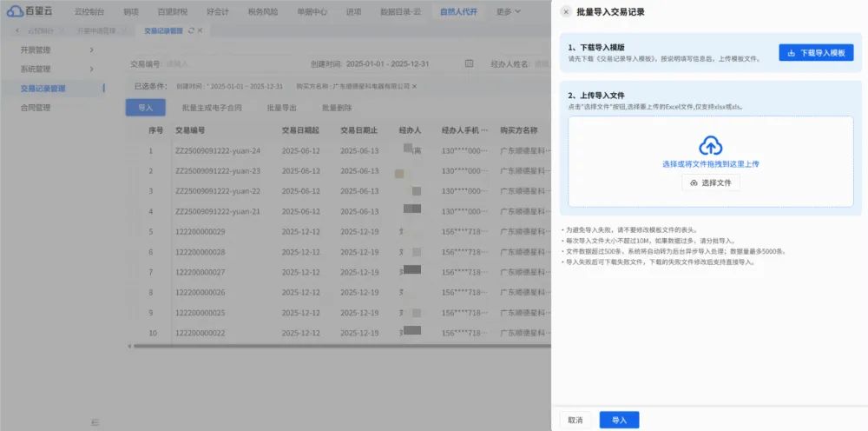Click the 下载导入模板 button

(x=816, y=53)
